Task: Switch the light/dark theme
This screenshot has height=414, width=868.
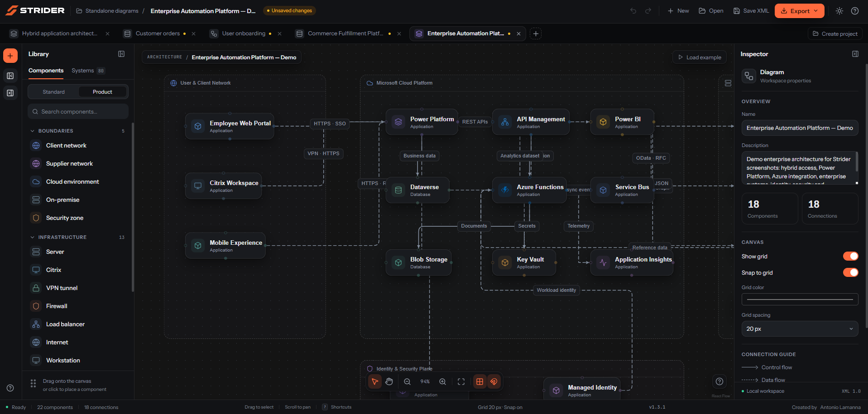Action: tap(839, 11)
